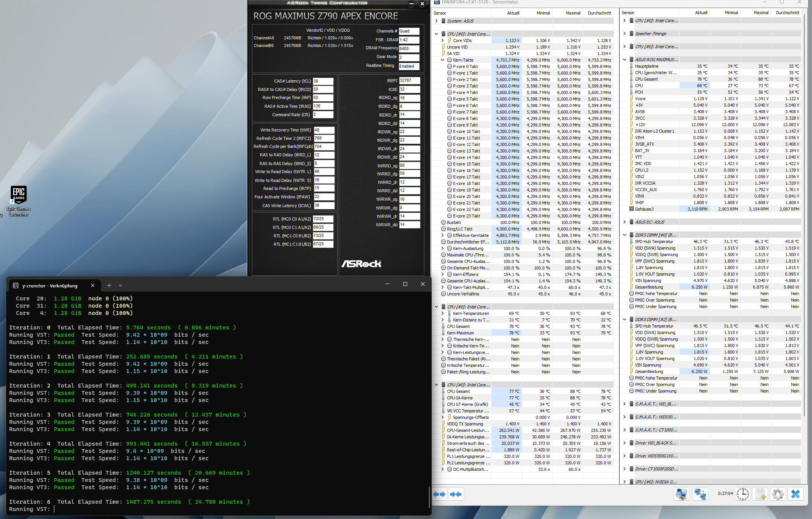812x519 pixels.
Task: Expand Effektive Kerntakte row
Action: click(x=443, y=235)
